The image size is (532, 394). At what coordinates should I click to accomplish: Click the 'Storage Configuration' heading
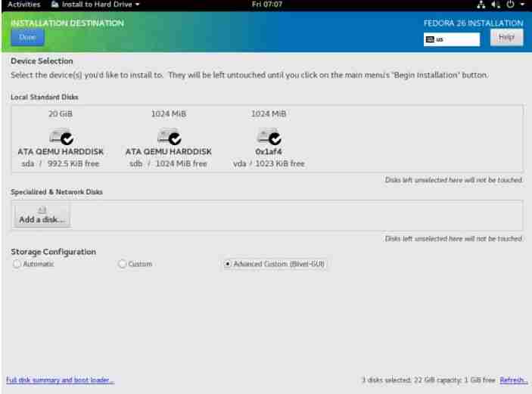pyautogui.click(x=53, y=252)
